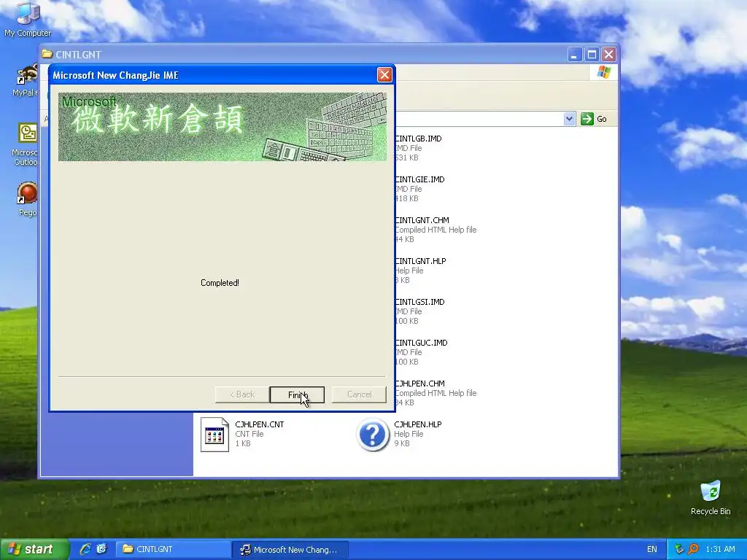
Task: Select the CINTLGUC.IMD file name
Action: point(421,343)
